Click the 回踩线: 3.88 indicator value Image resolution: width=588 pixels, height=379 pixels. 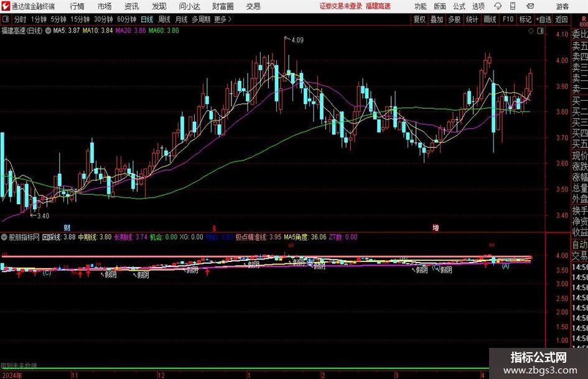pyautogui.click(x=59, y=237)
